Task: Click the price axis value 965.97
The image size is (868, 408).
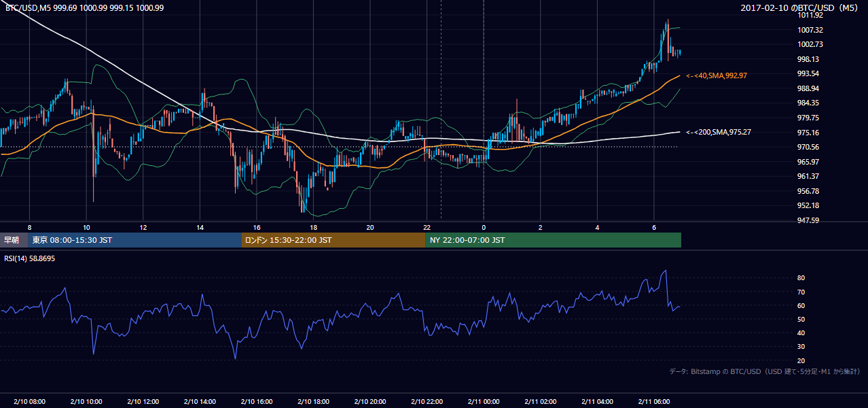Action: click(808, 162)
